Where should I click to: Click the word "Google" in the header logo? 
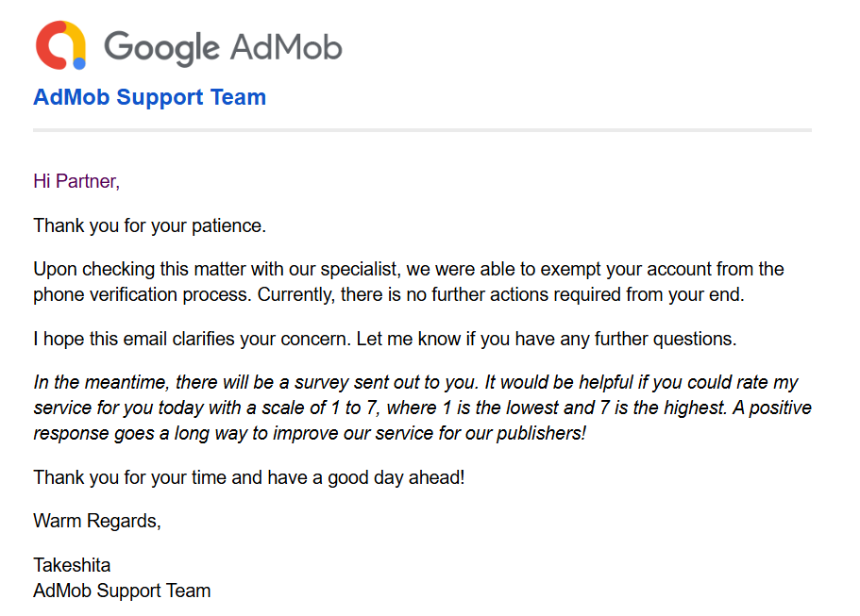click(160, 46)
